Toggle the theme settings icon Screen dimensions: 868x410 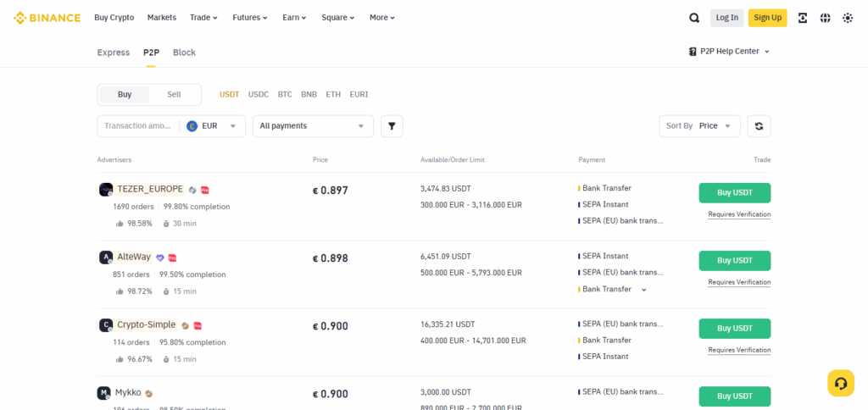(x=848, y=18)
